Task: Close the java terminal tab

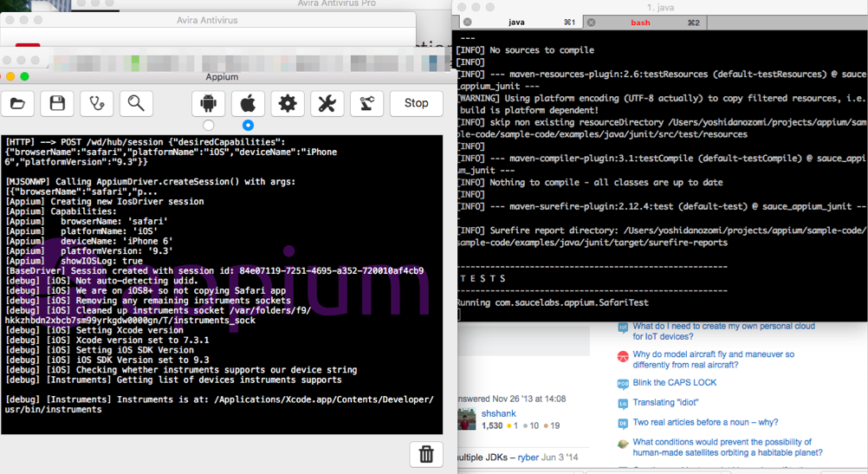Action: (468, 23)
